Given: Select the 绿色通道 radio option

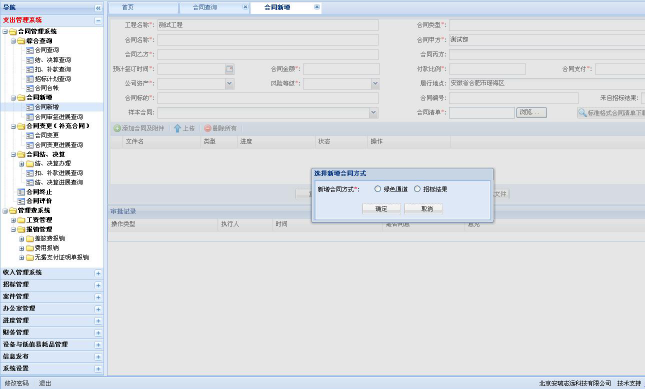Looking at the screenshot, I should click(377, 189).
